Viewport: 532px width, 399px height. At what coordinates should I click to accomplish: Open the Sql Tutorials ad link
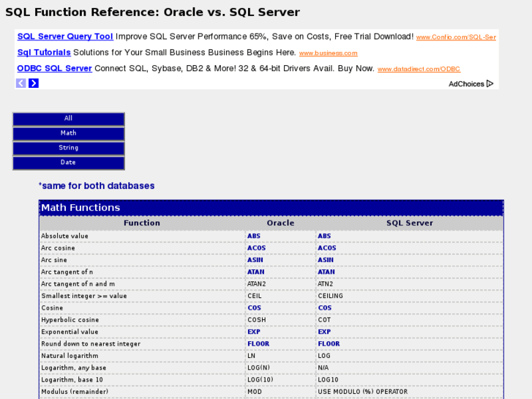click(44, 52)
